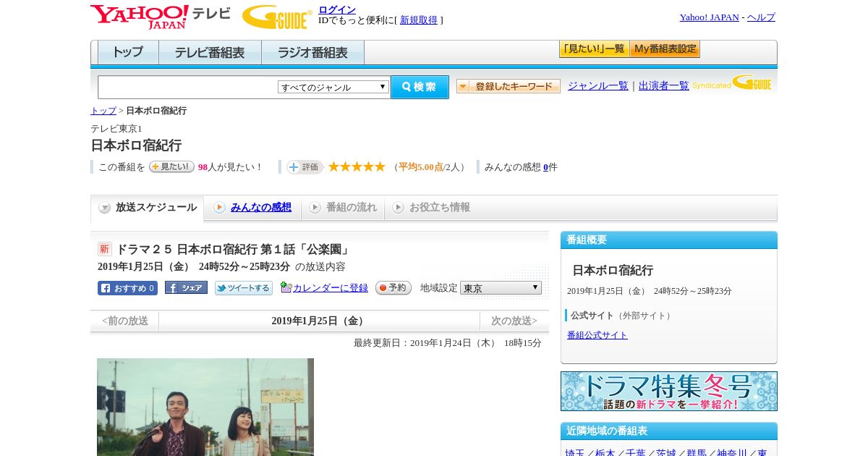The width and height of the screenshot is (868, 456).
Task: Select the 番組の流れ tab
Action: point(343,208)
